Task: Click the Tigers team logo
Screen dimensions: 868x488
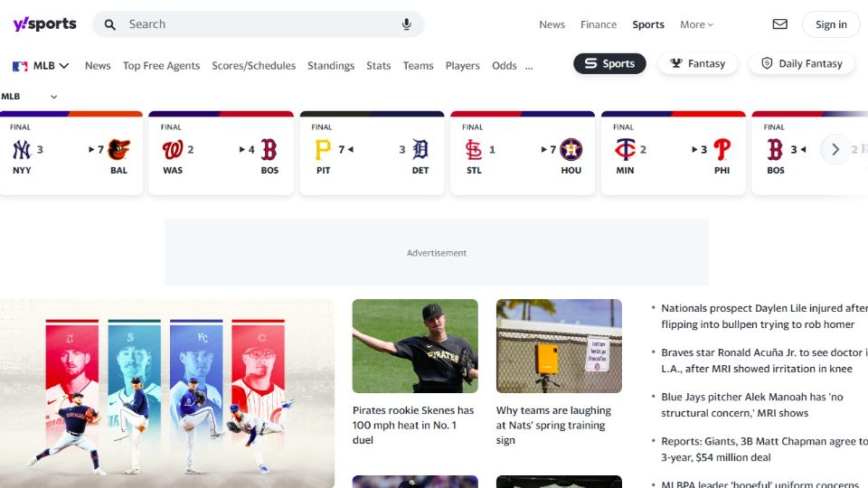Action: (x=420, y=149)
